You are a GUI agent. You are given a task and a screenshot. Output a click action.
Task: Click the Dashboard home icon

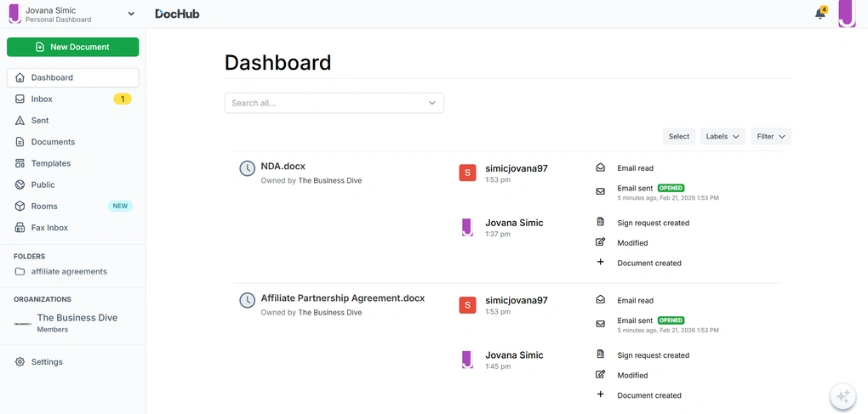[x=20, y=77]
